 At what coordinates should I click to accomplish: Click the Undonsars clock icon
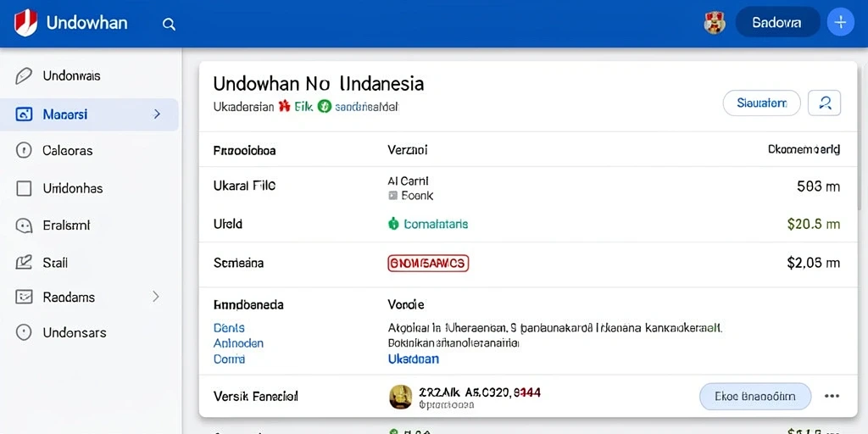(24, 332)
